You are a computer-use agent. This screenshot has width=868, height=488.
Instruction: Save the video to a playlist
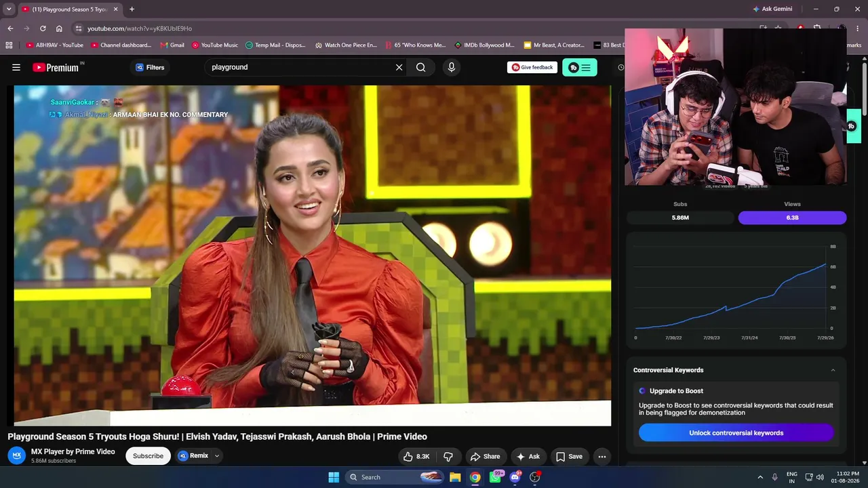click(x=569, y=456)
